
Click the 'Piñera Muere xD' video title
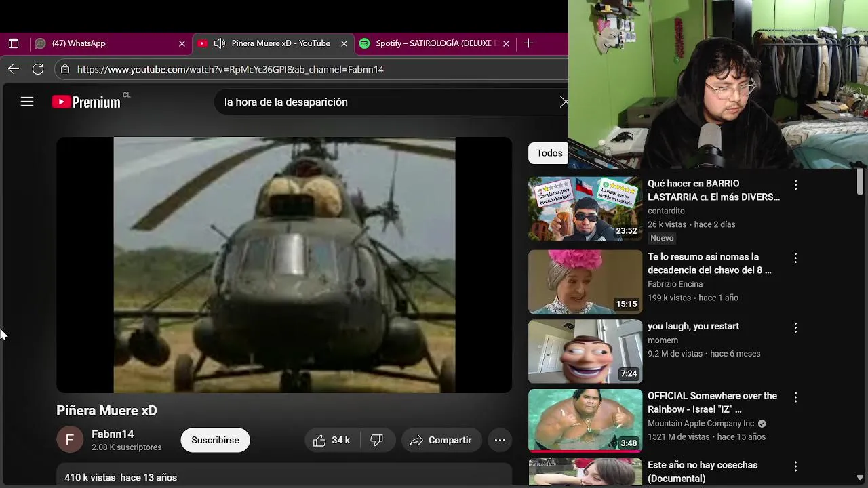point(106,411)
